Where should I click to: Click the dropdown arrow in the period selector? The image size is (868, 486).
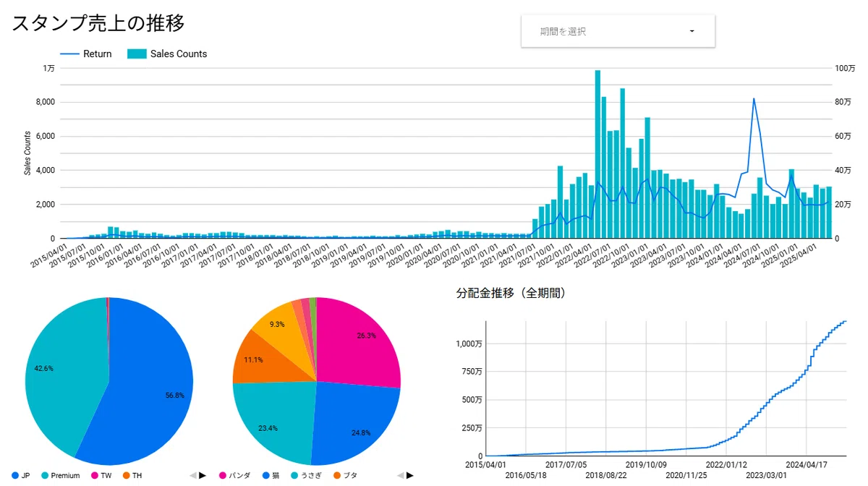pyautogui.click(x=692, y=32)
